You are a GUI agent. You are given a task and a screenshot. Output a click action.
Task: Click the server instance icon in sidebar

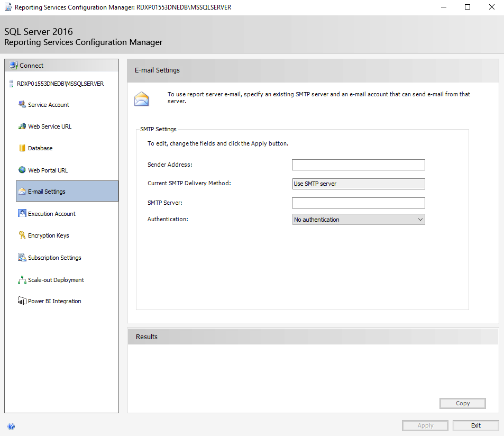tap(11, 84)
